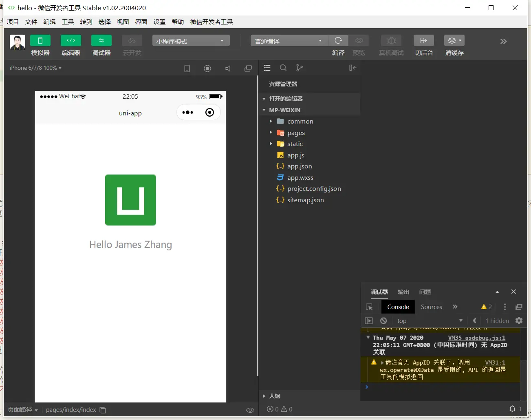Screen dimensions: 531x420
Task: Toggle the 模拟器 simulator panel
Action: (x=40, y=40)
